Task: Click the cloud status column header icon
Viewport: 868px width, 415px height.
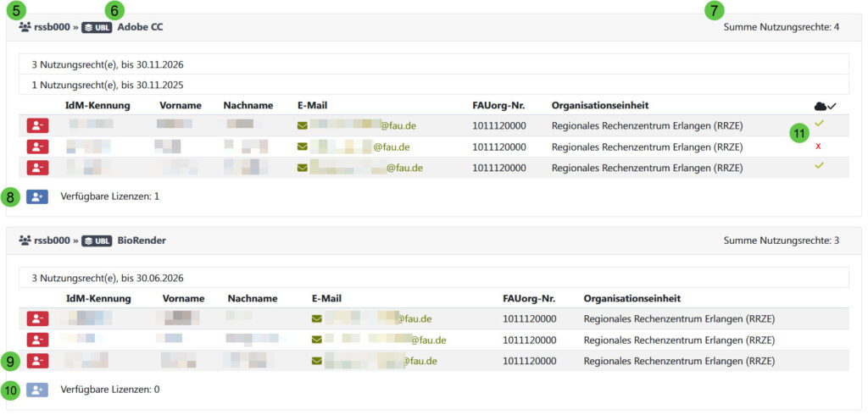Action: coord(824,106)
